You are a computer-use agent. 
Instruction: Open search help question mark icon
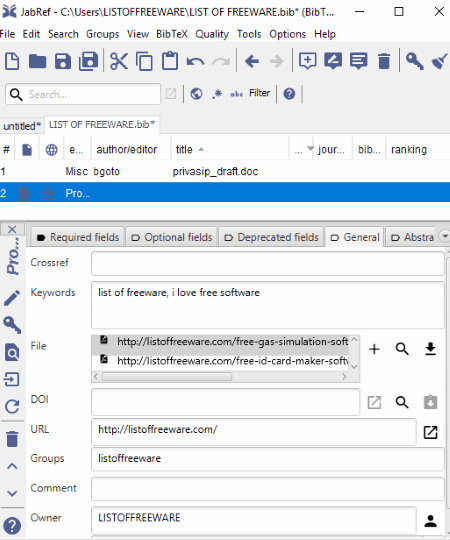tap(289, 94)
